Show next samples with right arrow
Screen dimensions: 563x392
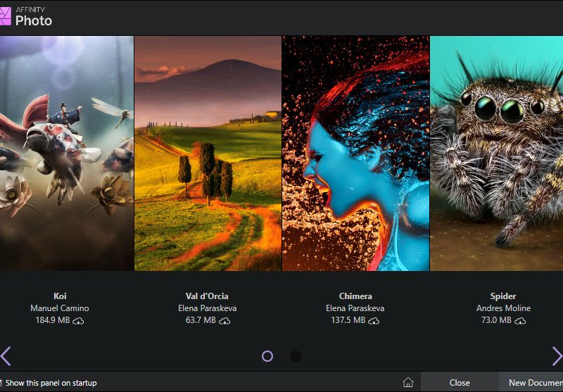(557, 356)
